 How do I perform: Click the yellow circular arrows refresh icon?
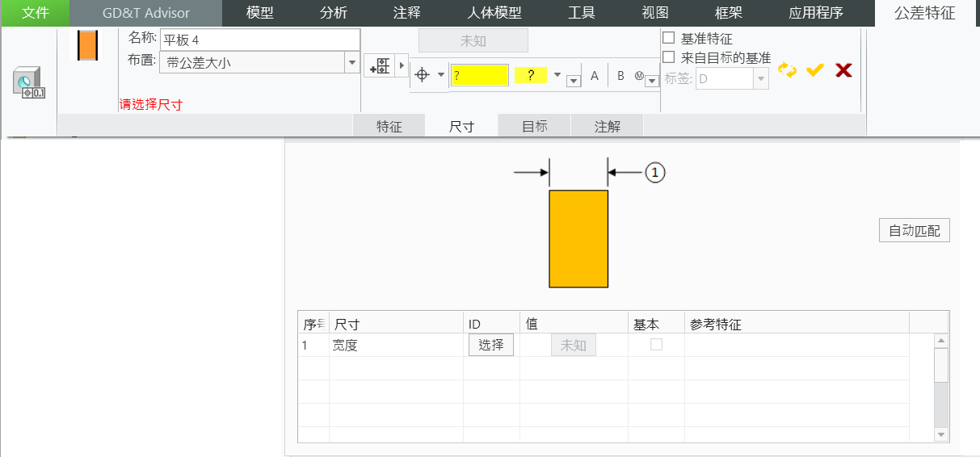click(x=787, y=71)
